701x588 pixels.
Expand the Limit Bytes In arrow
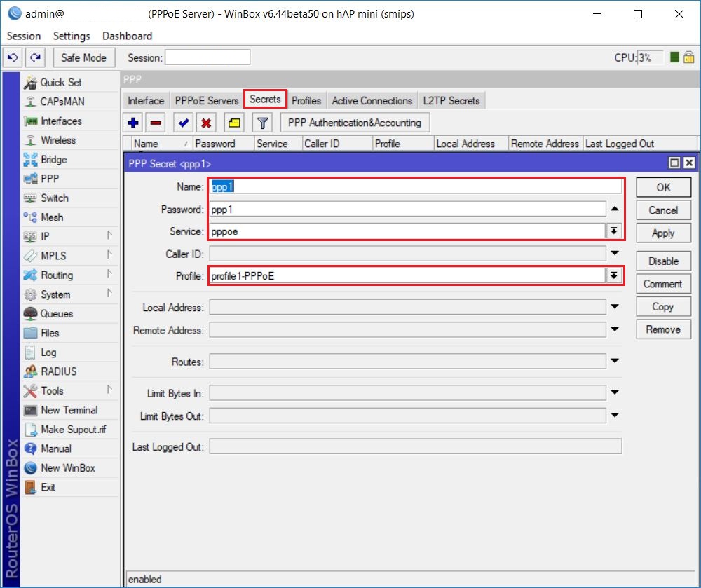tap(615, 392)
